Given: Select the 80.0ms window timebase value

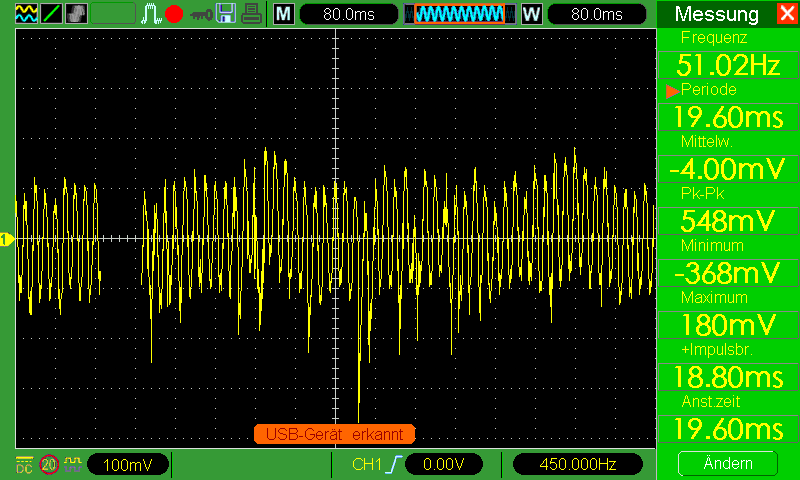Looking at the screenshot, I should (597, 14).
